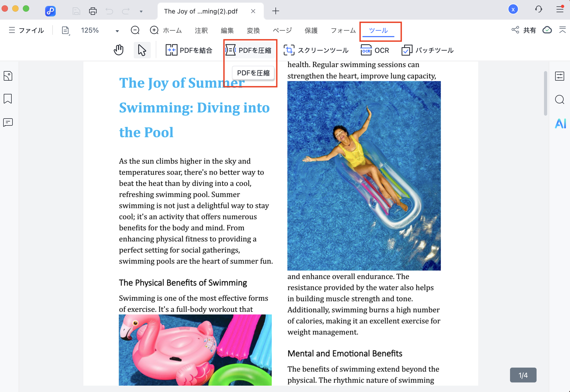The image size is (570, 392).
Task: Switch to the 注釈 tab
Action: 201,31
